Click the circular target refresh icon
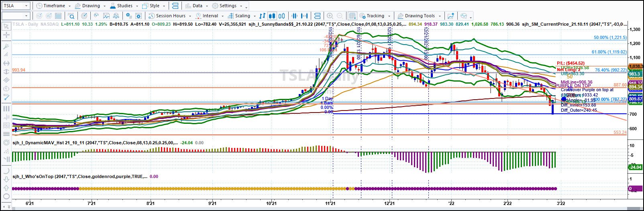The width and height of the screenshot is (644, 211). pos(84,16)
